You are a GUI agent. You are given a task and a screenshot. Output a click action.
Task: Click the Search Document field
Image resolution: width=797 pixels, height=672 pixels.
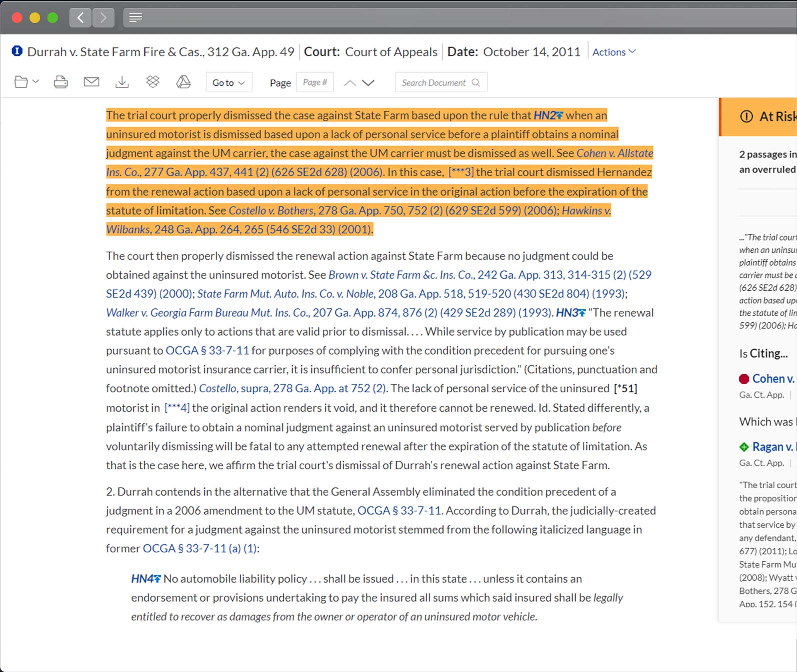coord(441,83)
